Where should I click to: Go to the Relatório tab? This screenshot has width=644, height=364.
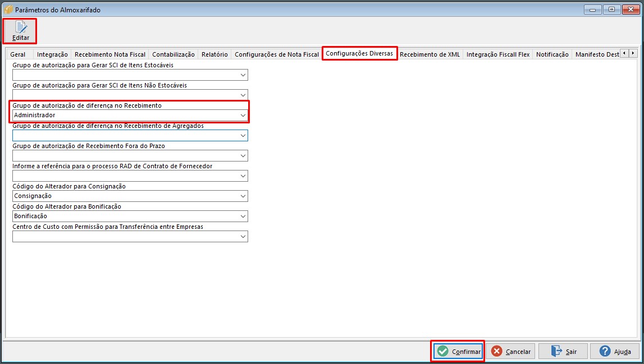pos(214,54)
